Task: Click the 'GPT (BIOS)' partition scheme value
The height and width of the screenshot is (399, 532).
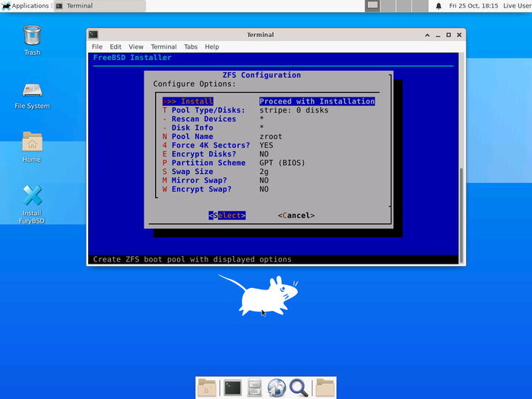Action: (282, 163)
